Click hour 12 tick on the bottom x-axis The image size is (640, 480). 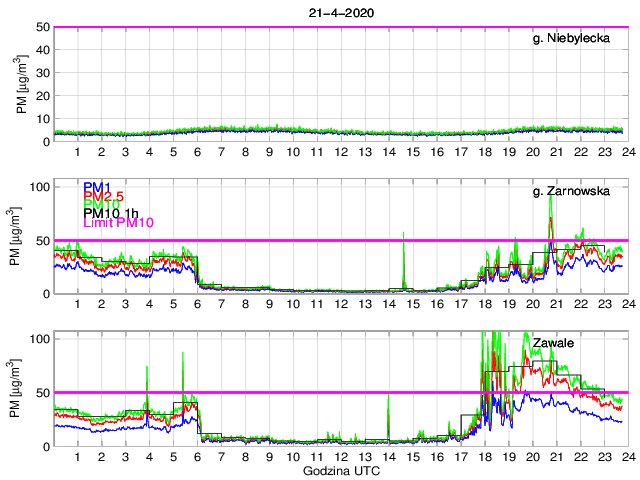340,456
